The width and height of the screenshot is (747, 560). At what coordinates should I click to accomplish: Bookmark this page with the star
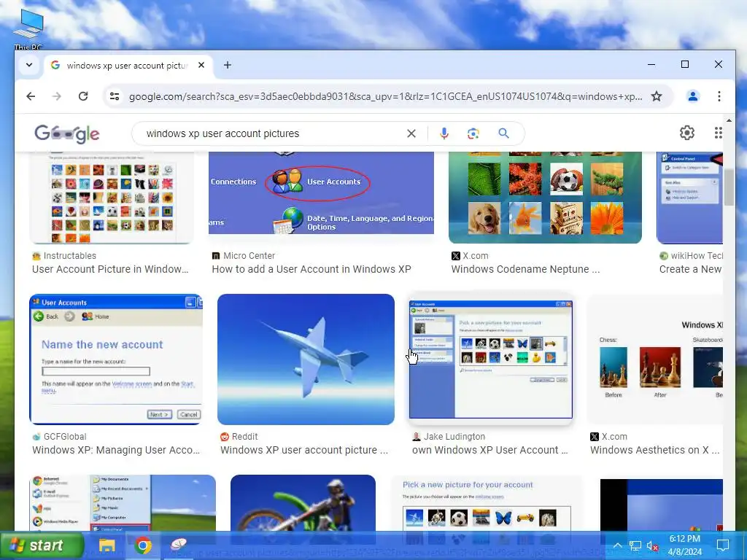point(657,96)
